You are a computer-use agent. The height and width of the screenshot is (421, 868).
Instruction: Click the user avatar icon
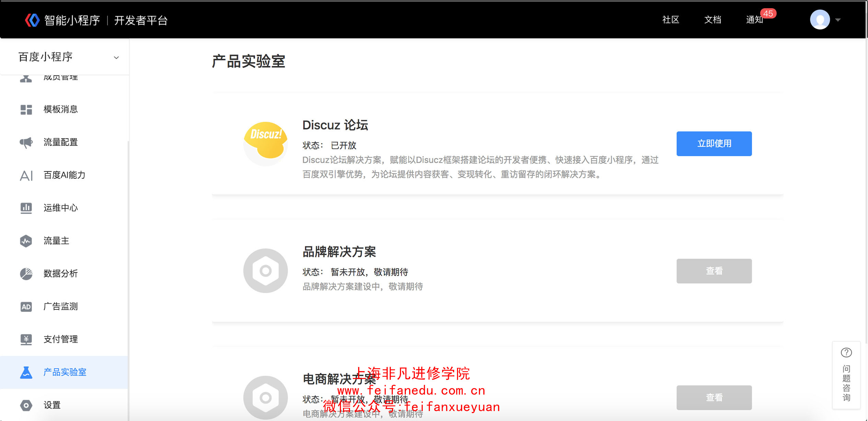tap(820, 20)
